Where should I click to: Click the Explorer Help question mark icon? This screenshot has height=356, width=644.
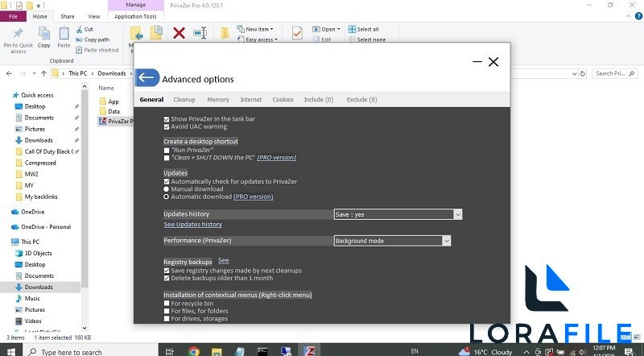tap(638, 16)
